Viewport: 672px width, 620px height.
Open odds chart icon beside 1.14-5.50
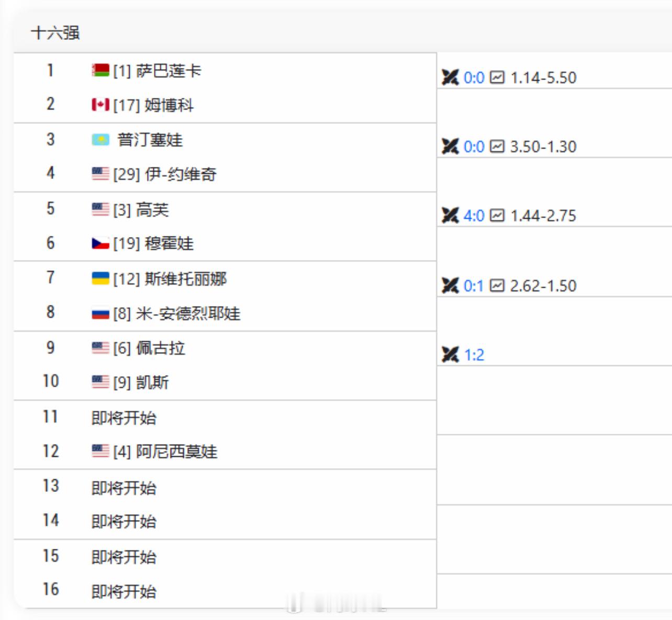[x=497, y=77]
